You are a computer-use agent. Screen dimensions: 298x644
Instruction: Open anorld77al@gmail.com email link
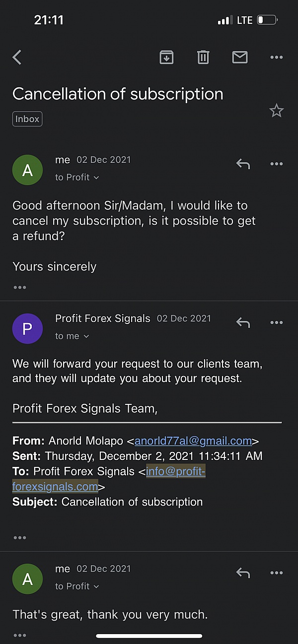coord(193,441)
